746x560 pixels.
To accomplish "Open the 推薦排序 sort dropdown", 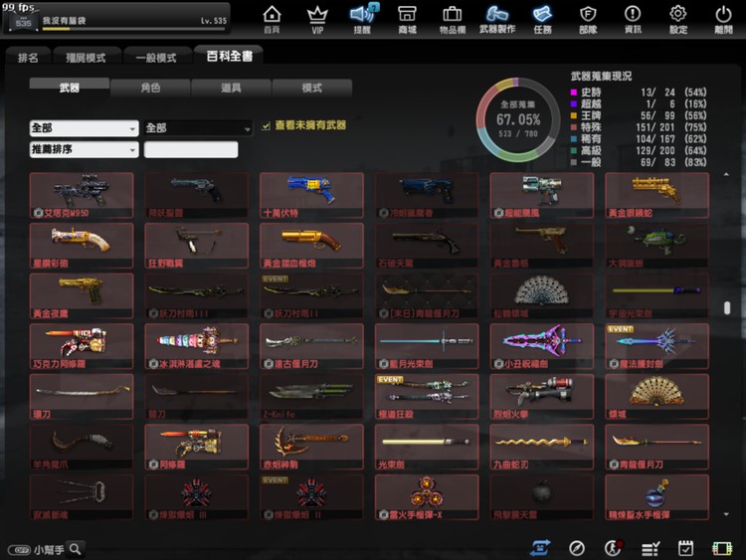I will (x=85, y=149).
